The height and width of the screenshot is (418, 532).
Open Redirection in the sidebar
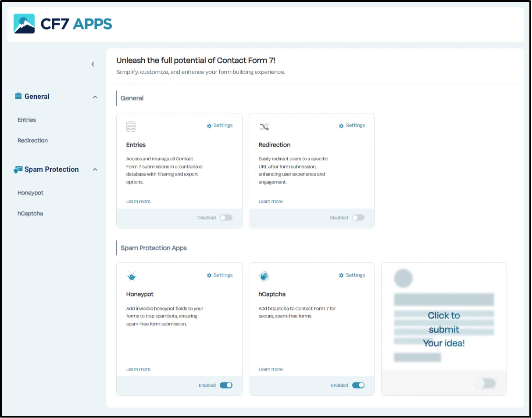[x=32, y=141]
